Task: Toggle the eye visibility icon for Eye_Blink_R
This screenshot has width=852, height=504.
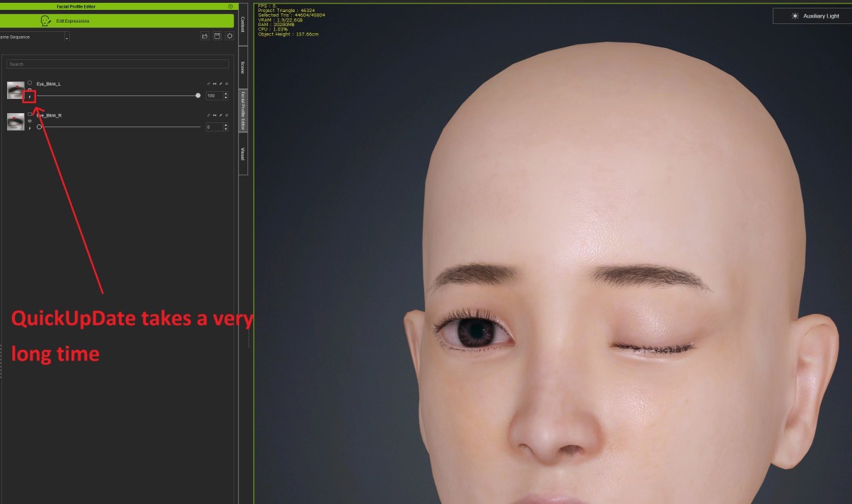Action: pos(30,121)
